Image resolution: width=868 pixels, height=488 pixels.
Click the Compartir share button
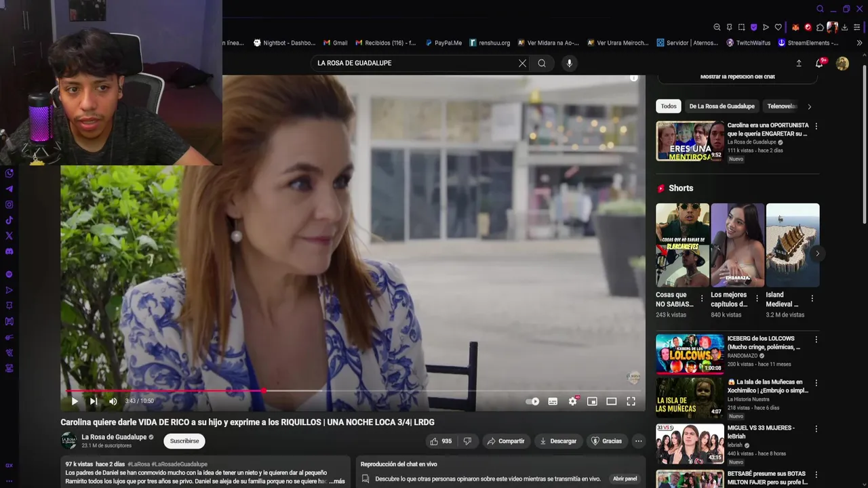point(506,441)
